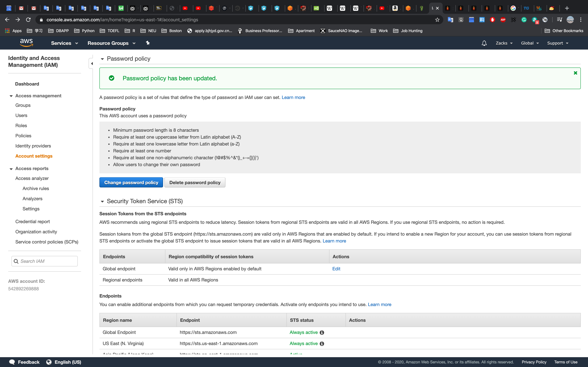
Task: Click the pin shortcut icon in navbar
Action: pyautogui.click(x=148, y=43)
